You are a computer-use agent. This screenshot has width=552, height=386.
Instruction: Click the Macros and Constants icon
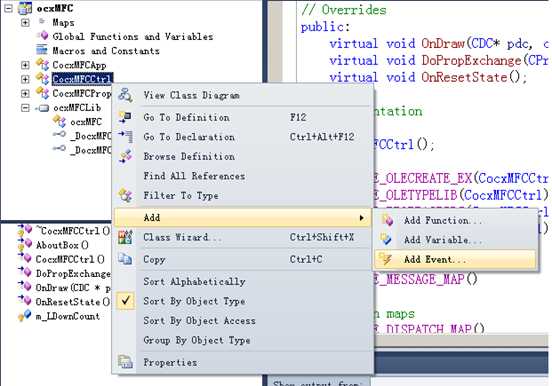click(42, 50)
